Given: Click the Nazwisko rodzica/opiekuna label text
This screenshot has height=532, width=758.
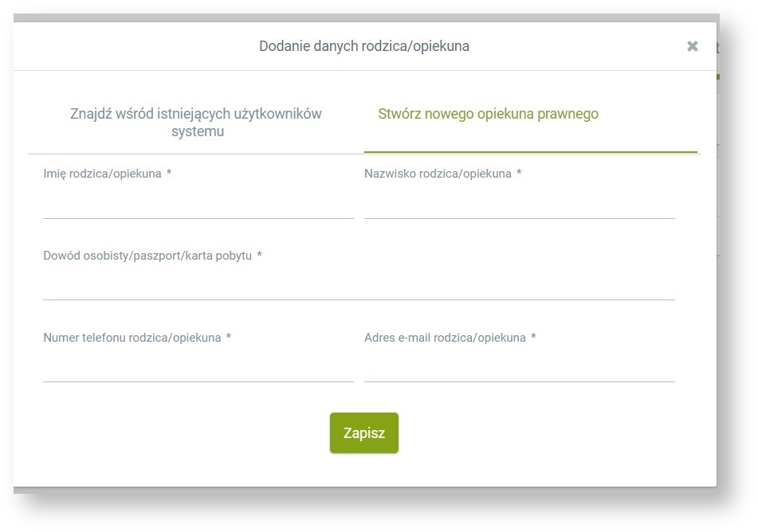Looking at the screenshot, I should [x=438, y=174].
